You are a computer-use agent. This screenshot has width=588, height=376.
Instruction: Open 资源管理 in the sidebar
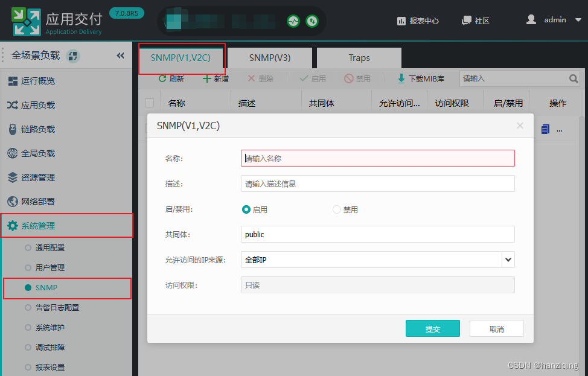click(66, 177)
